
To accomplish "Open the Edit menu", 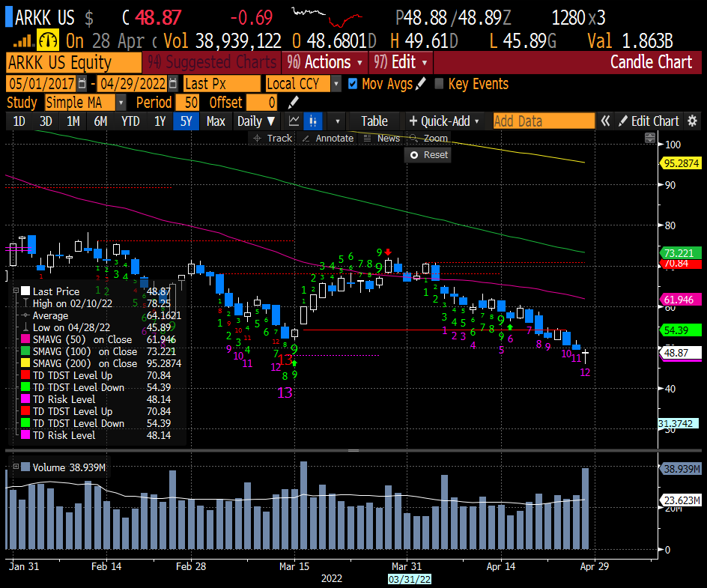I will tap(401, 62).
